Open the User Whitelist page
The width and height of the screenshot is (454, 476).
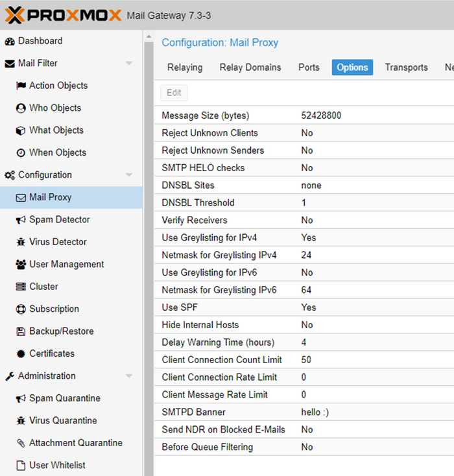[57, 465]
